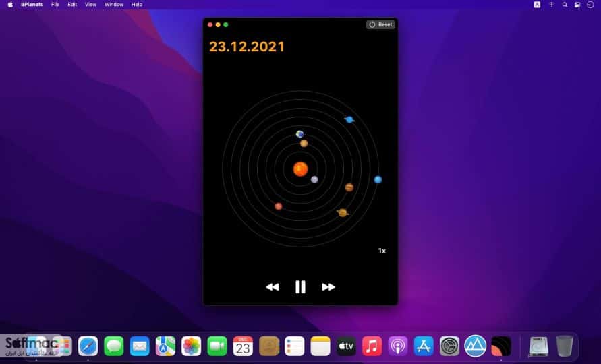Open FaceTime from the Dock
This screenshot has height=364, width=601.
point(217,346)
